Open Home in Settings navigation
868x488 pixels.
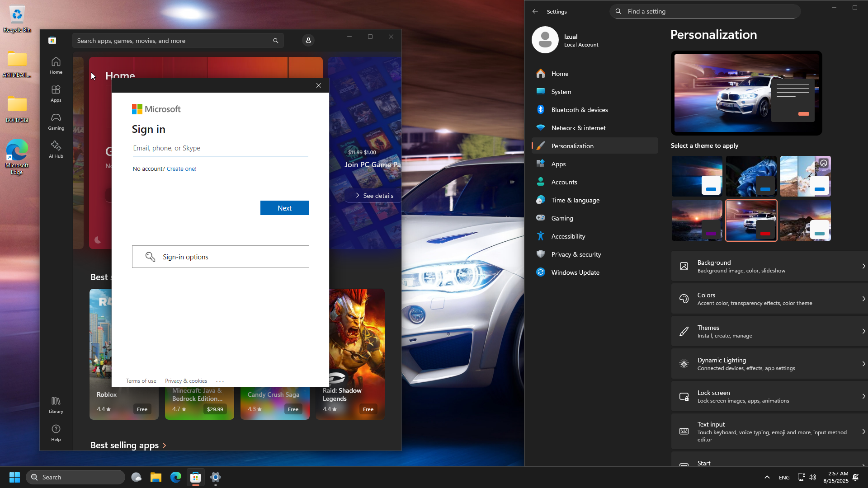click(x=594, y=73)
